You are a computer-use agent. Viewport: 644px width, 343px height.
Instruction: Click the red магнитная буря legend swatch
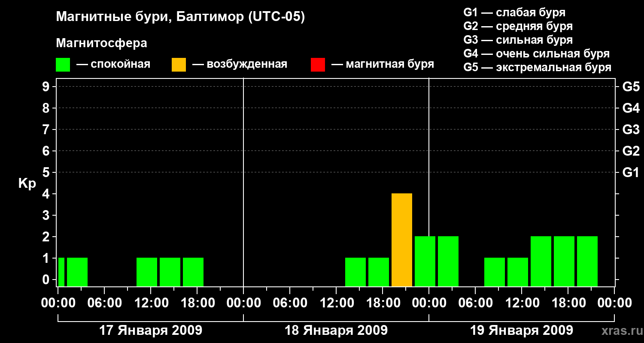(x=318, y=65)
